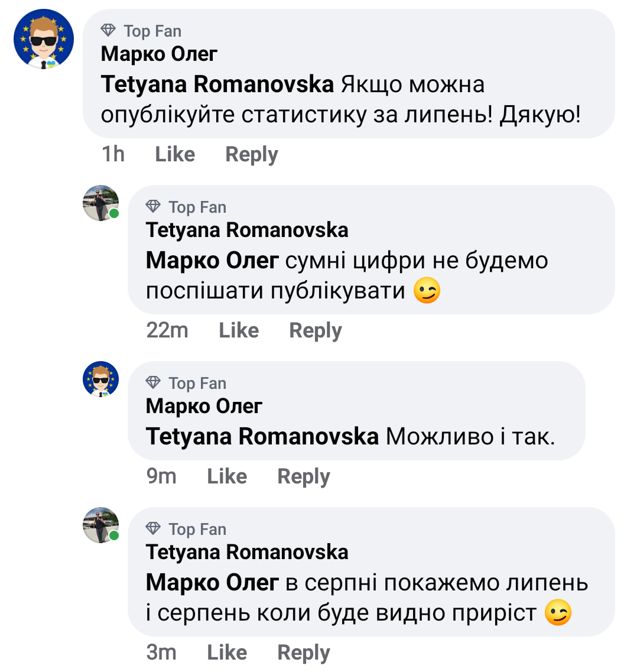Like the comment asking for July statistics
627x672 pixels.
point(175,155)
